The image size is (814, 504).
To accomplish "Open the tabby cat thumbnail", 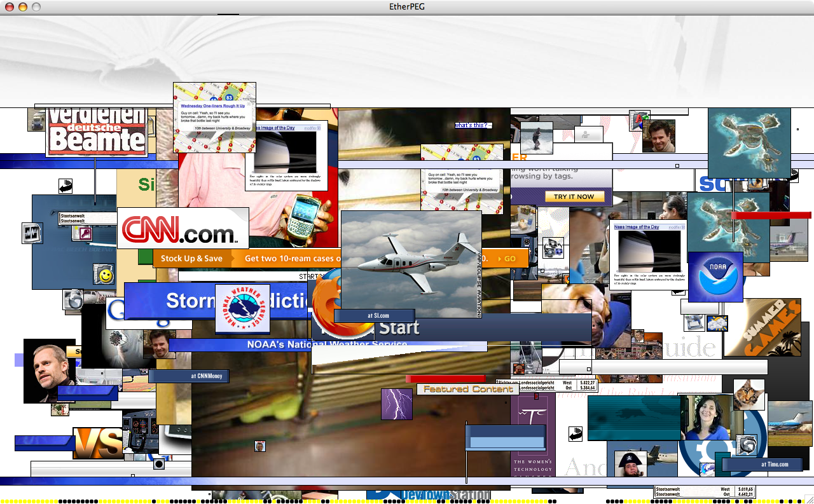I will pos(749,395).
